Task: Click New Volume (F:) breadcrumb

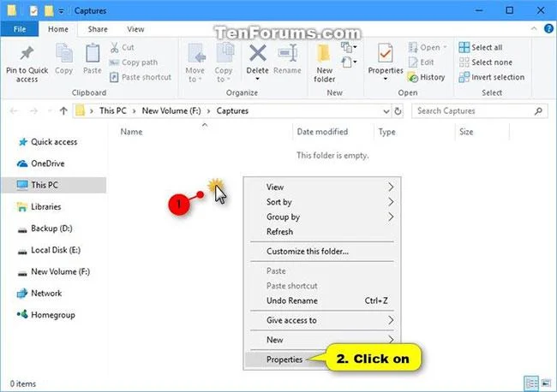Action: point(171,111)
